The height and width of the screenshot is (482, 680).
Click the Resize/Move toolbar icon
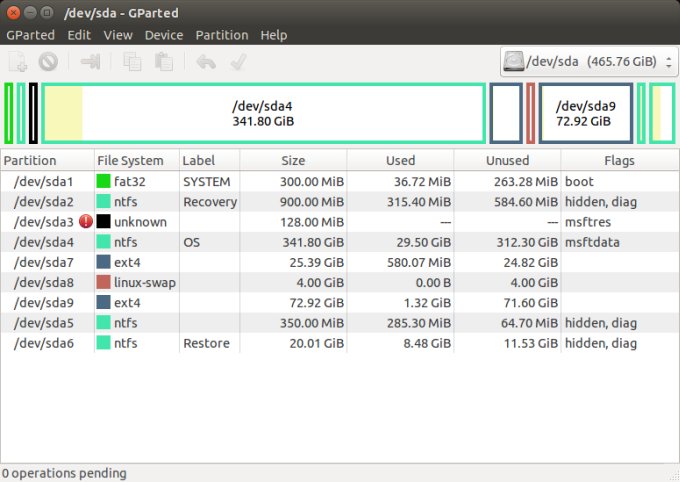(91, 62)
